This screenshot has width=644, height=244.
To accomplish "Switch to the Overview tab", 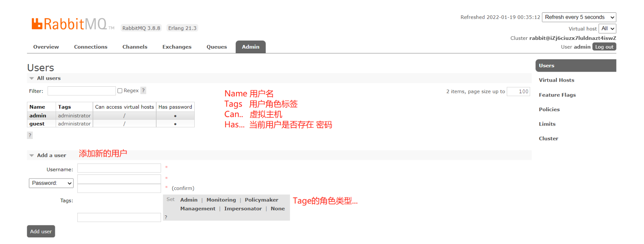I will pos(46,47).
